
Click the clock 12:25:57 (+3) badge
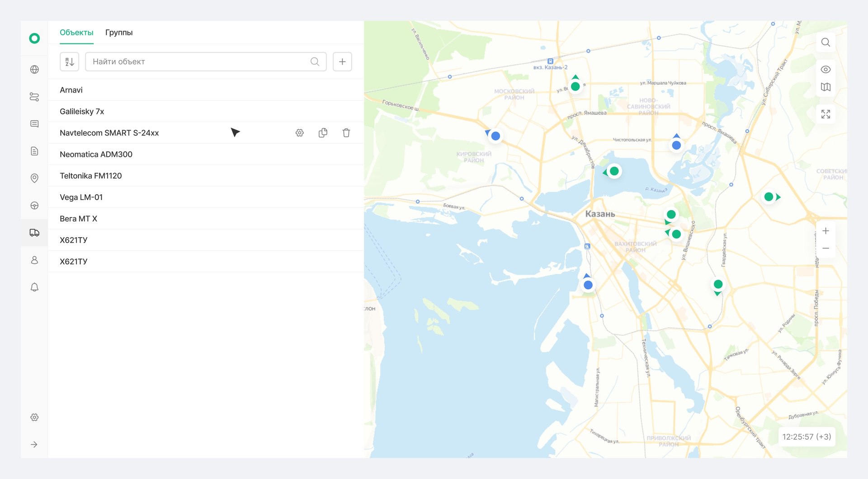pyautogui.click(x=807, y=437)
